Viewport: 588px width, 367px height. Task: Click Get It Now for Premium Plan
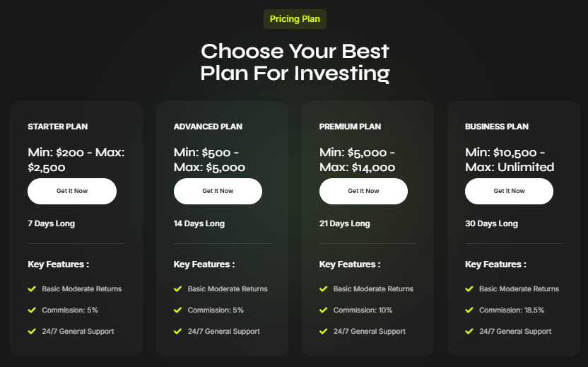tap(363, 191)
